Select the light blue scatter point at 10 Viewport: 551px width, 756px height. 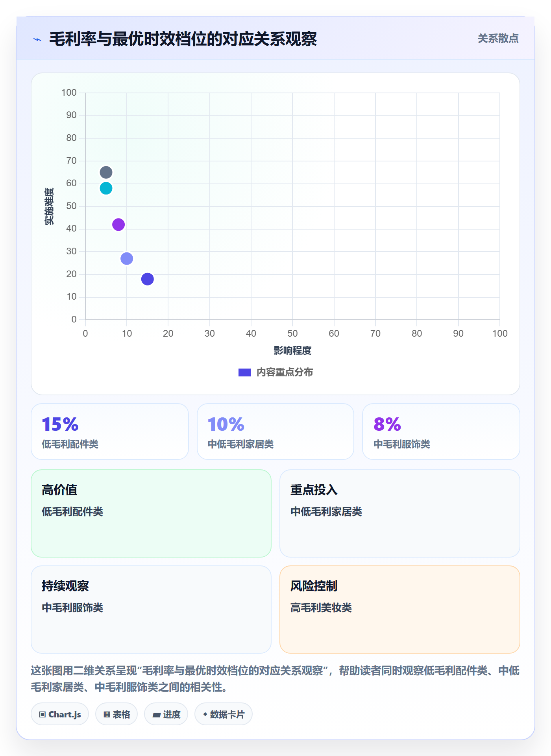[127, 259]
